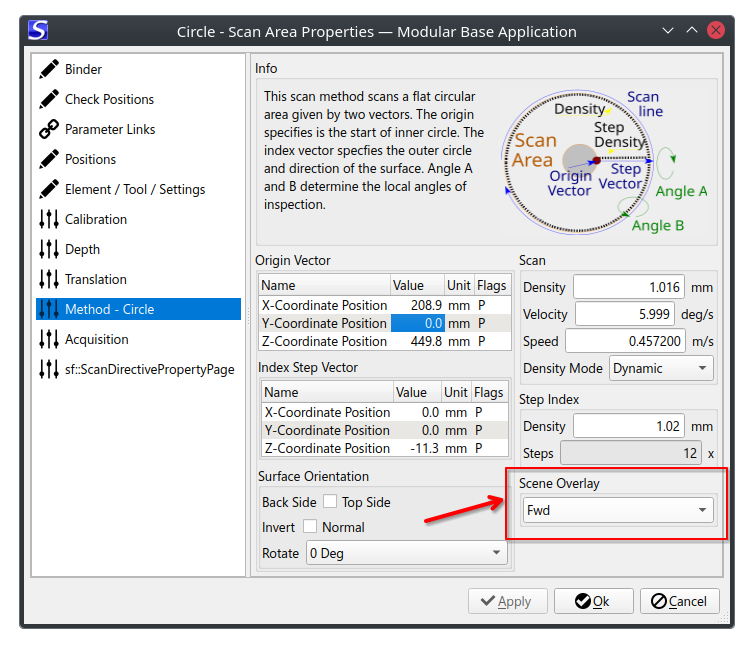Screen dimensions: 754x652
Task: Click the sliders icon beside Depth
Action: 49,249
